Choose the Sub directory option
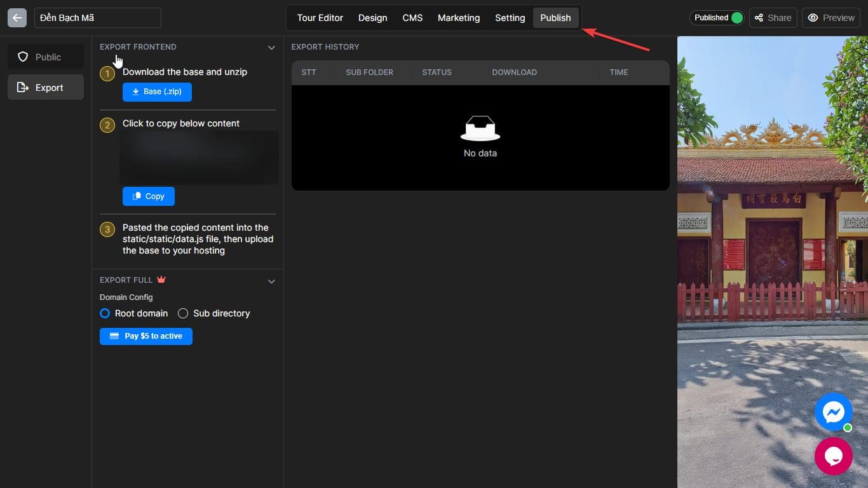The height and width of the screenshot is (488, 868). pyautogui.click(x=183, y=313)
